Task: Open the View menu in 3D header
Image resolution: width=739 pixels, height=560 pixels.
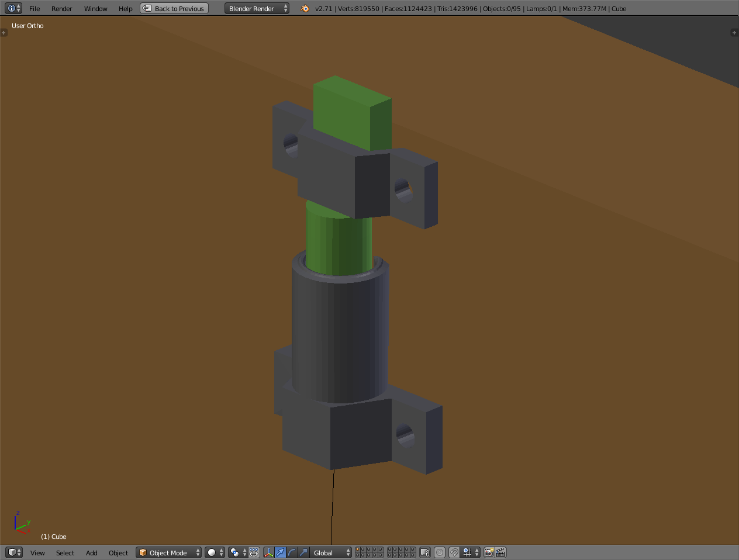Action: [x=37, y=553]
